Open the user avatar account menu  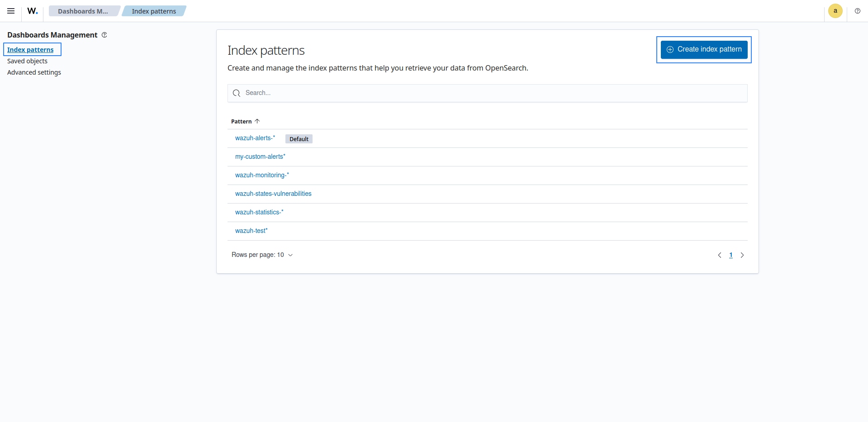coord(835,11)
